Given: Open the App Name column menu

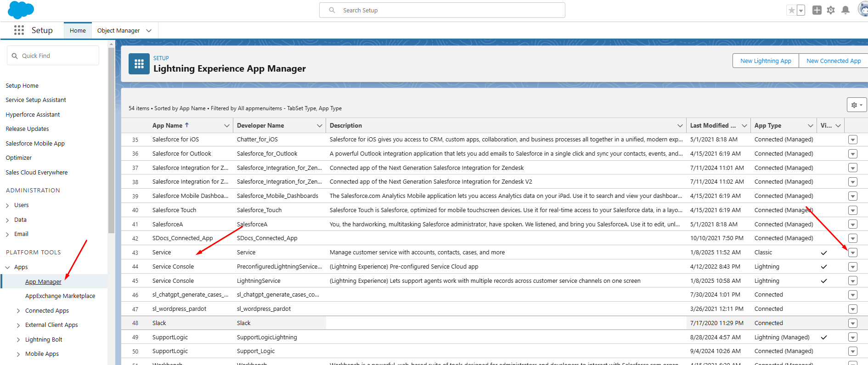Looking at the screenshot, I should point(226,126).
